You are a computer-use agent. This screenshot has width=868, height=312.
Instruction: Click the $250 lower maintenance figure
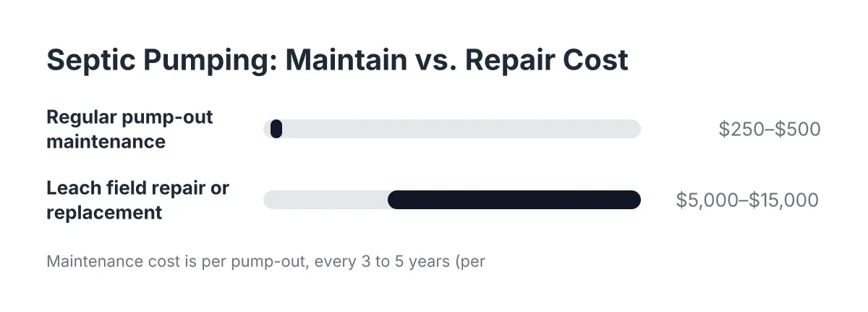[741, 130]
